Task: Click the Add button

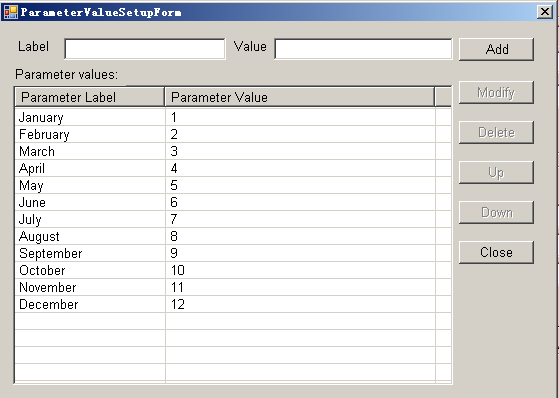Action: click(x=496, y=49)
